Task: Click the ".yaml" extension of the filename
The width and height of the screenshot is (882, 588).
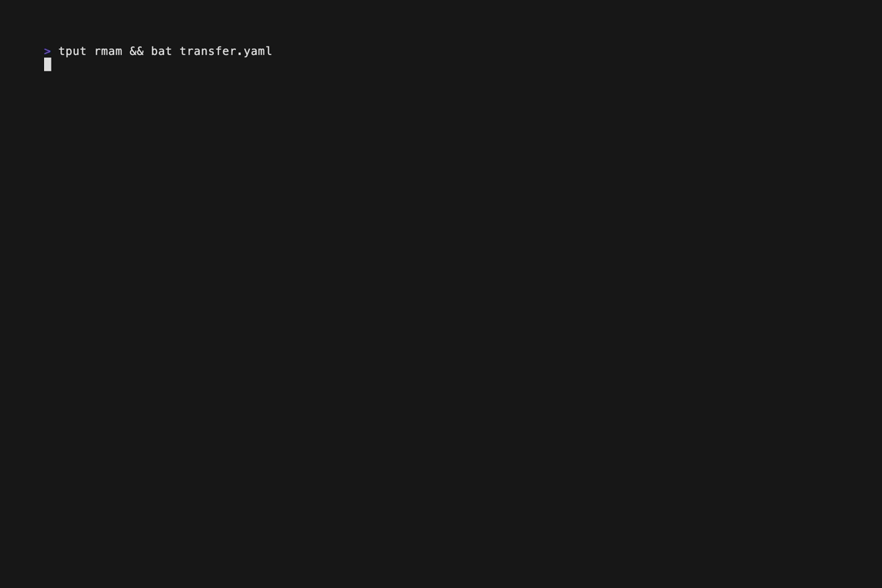Action: [254, 51]
